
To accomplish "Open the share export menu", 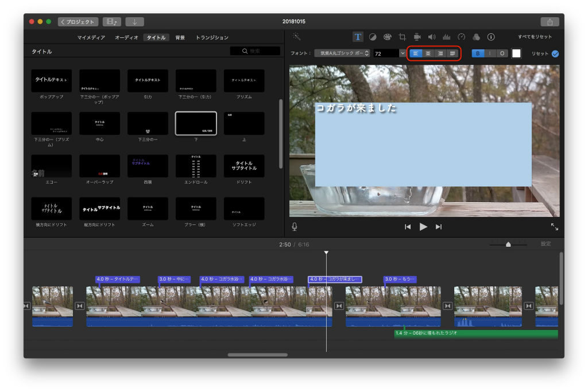I will tap(550, 22).
